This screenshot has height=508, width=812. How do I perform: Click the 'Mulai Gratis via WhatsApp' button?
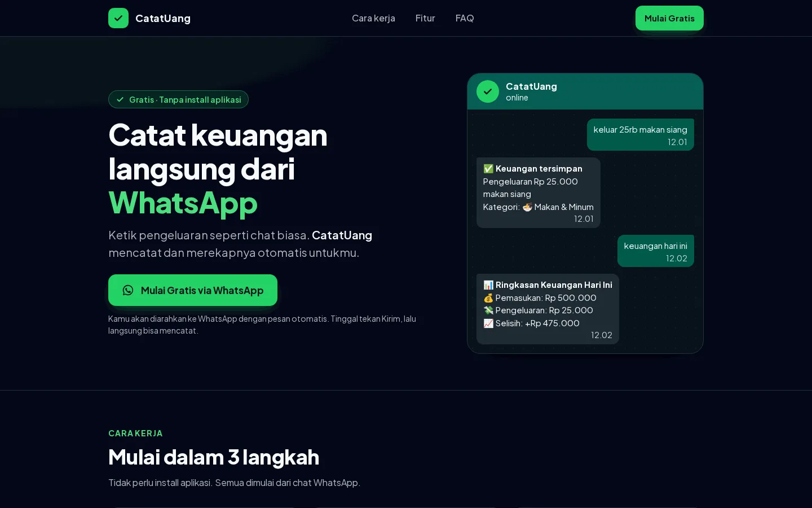(x=193, y=290)
